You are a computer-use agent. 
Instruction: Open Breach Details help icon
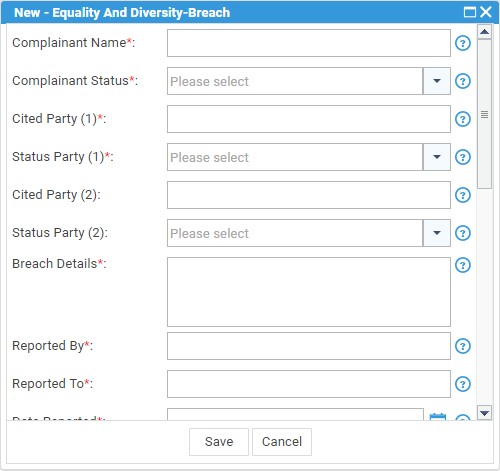(463, 265)
